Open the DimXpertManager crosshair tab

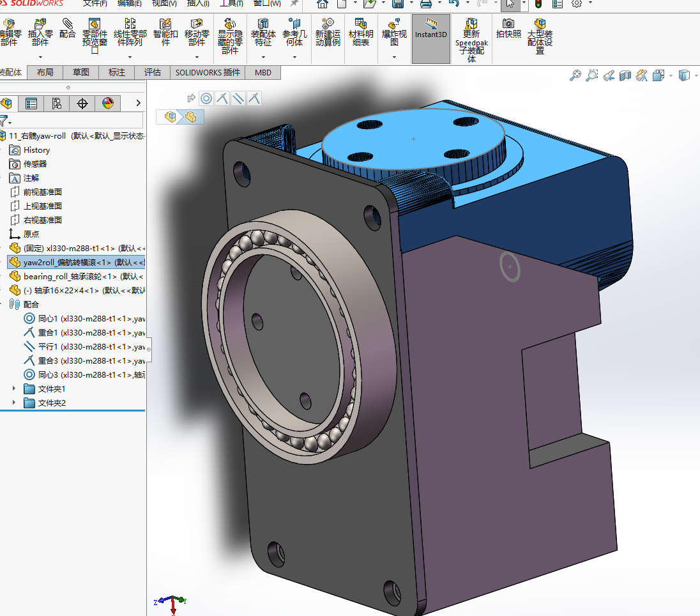click(82, 104)
